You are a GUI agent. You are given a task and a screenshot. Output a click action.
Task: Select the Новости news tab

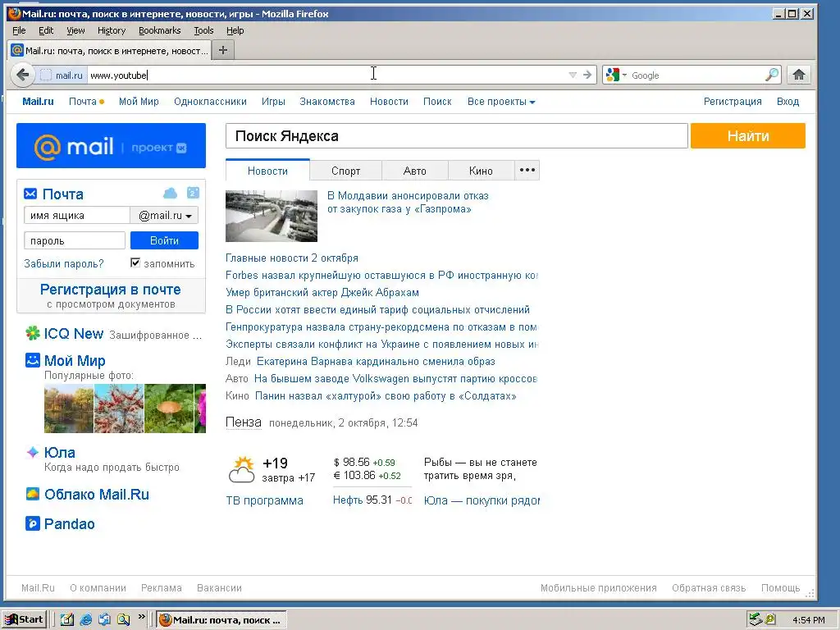(267, 171)
